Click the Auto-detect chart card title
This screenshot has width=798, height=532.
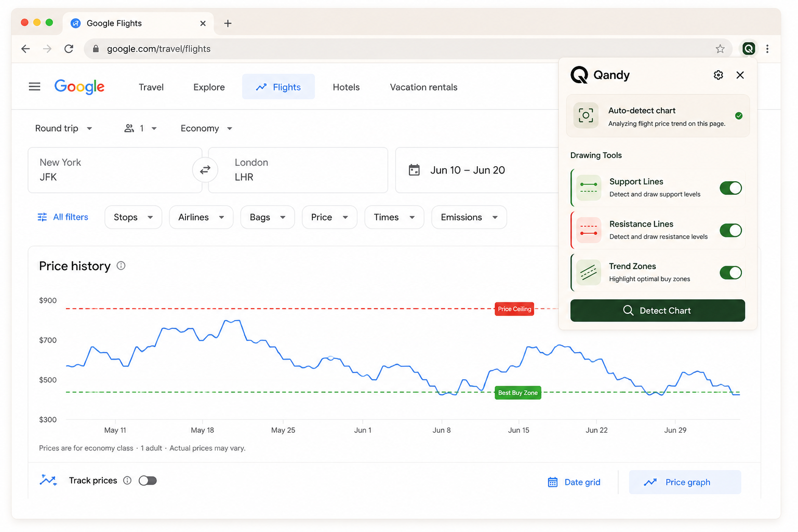coord(642,111)
